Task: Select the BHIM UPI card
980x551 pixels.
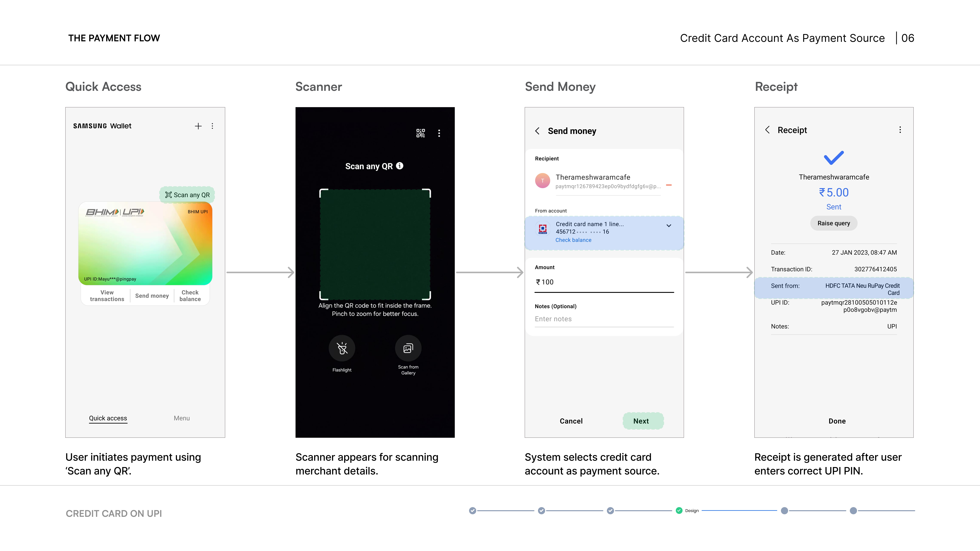Action: click(145, 243)
